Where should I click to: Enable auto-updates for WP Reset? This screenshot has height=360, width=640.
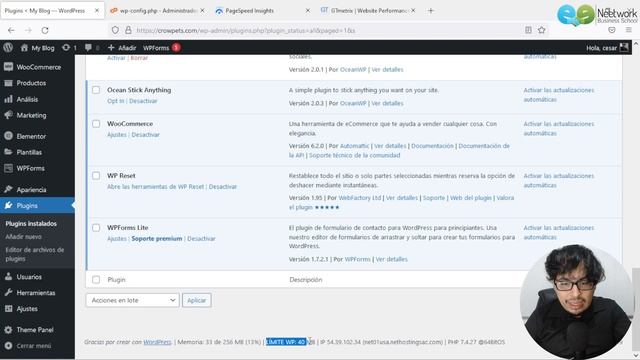[559, 180]
